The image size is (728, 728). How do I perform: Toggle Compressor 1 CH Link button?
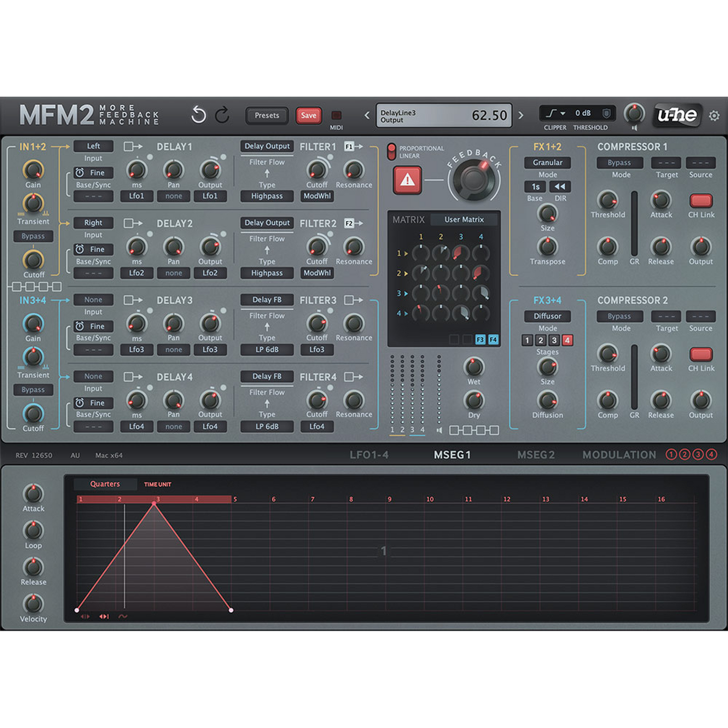(x=701, y=201)
